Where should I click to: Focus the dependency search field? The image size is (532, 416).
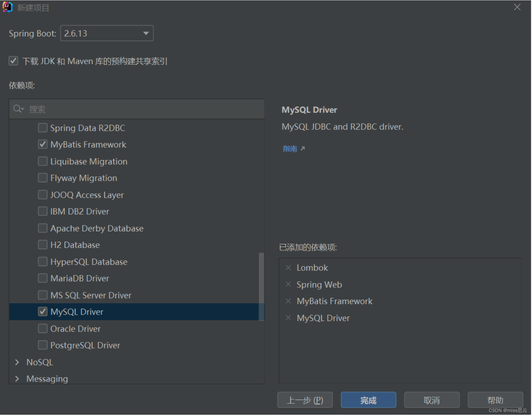[137, 109]
